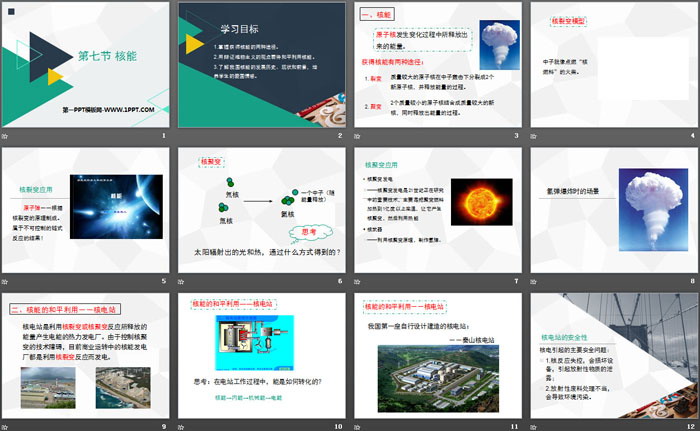Click slide number label 1

164,135
